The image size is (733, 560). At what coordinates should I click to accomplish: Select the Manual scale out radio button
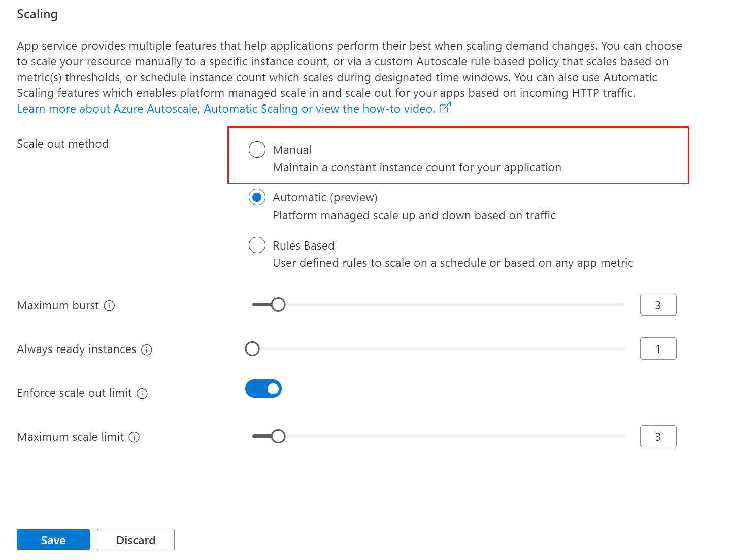tap(257, 150)
